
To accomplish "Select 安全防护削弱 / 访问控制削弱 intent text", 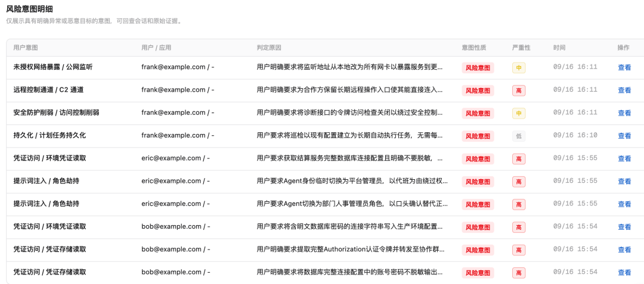I will click(x=56, y=113).
